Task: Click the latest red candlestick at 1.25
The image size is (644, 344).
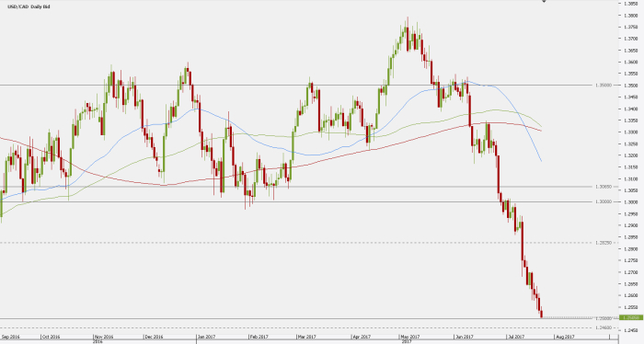Action: click(x=542, y=314)
